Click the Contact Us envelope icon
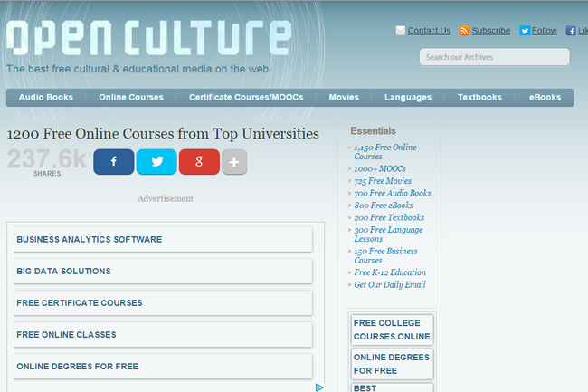This screenshot has width=588, height=392. click(x=400, y=31)
